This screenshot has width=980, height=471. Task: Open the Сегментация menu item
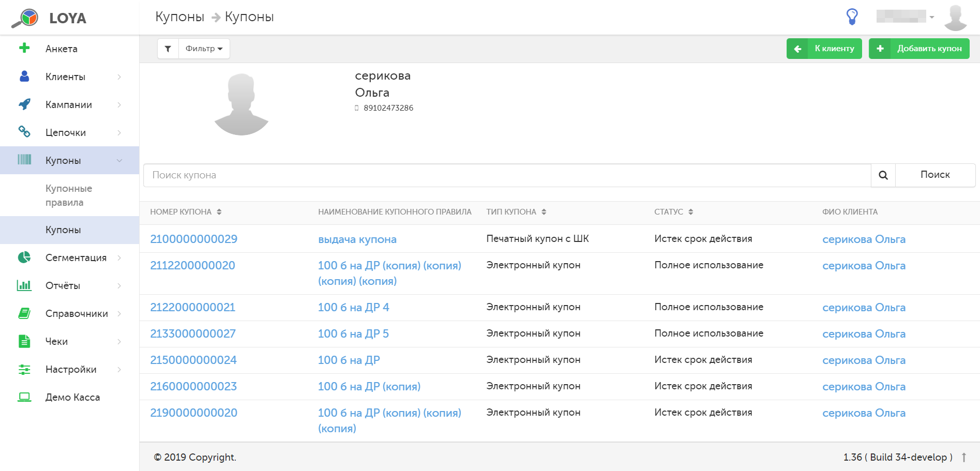pos(69,257)
